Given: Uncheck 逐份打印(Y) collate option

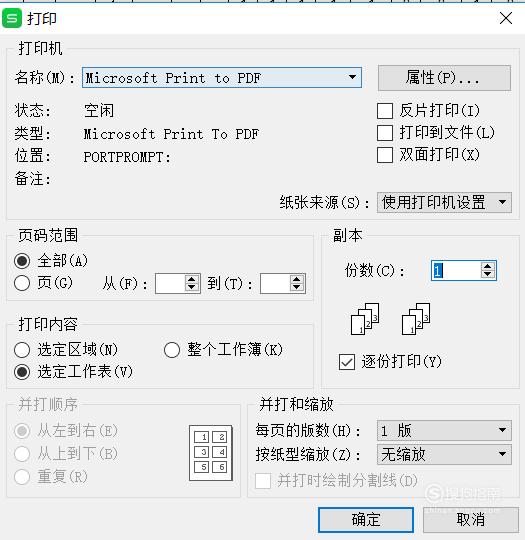Looking at the screenshot, I should point(347,362).
